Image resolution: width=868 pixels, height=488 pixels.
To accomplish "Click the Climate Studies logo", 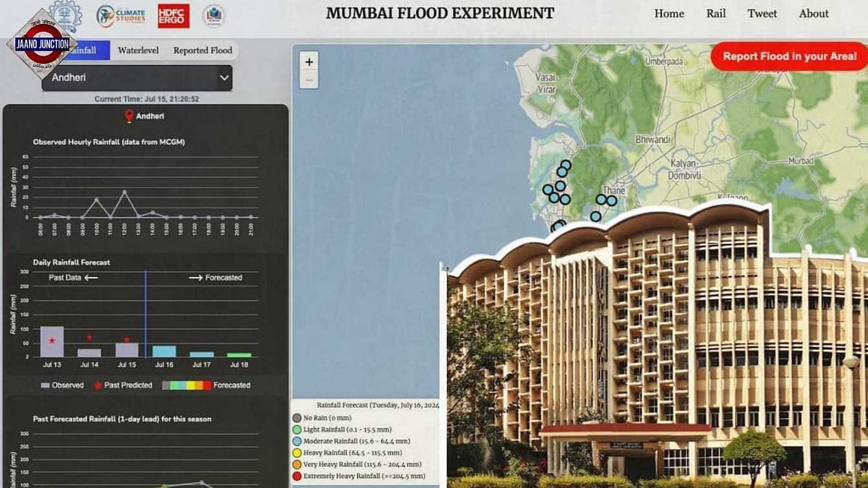I will click(x=121, y=16).
